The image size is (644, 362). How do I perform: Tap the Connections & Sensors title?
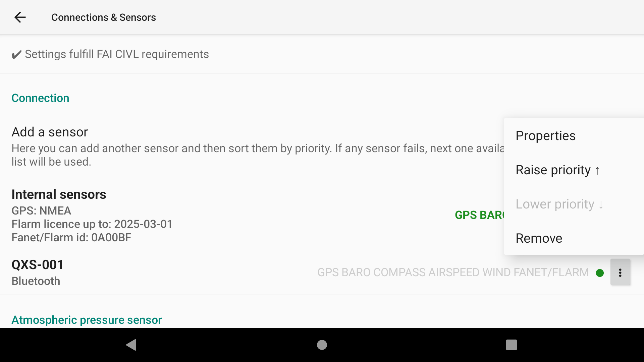pos(103,17)
